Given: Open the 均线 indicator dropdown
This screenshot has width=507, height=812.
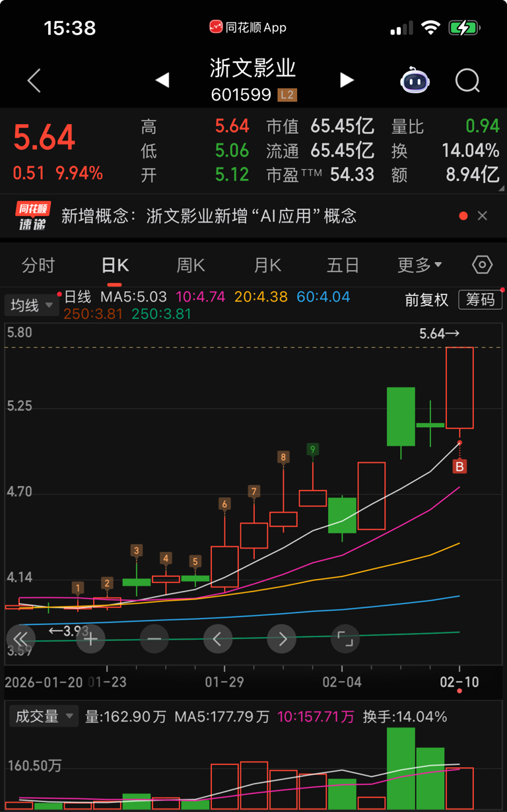Looking at the screenshot, I should click(31, 306).
